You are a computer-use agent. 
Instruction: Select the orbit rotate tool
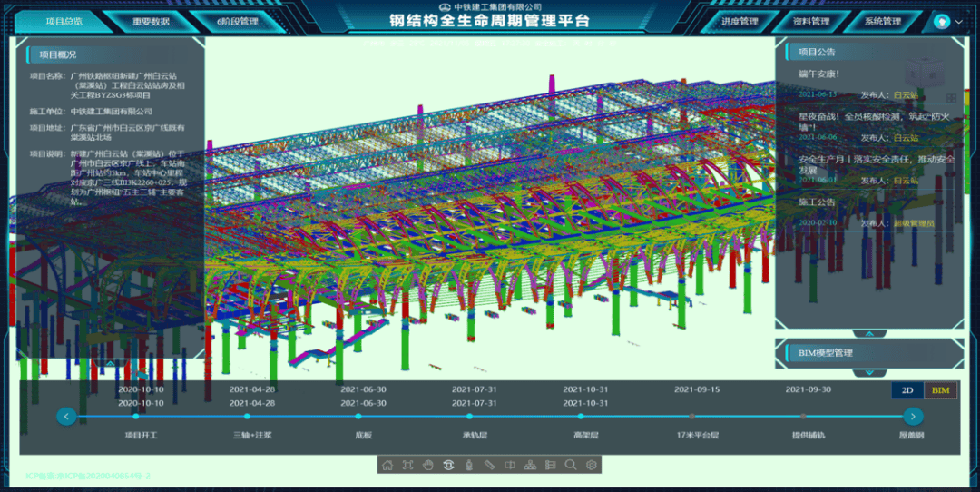(448, 465)
